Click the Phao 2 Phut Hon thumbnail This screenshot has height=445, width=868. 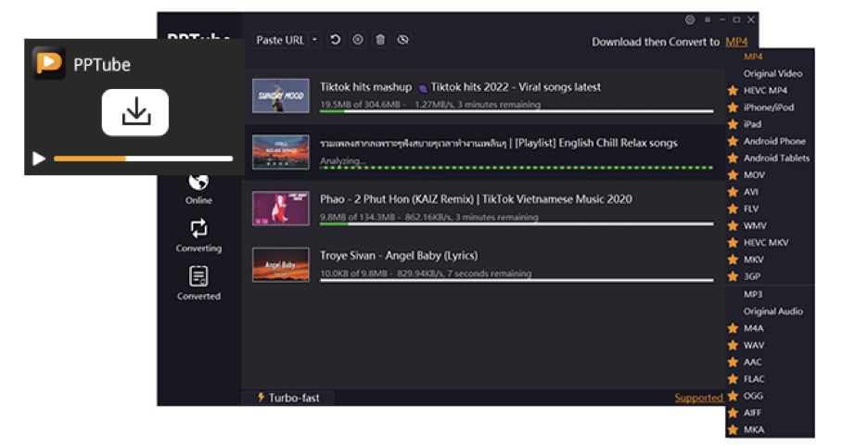(x=281, y=208)
